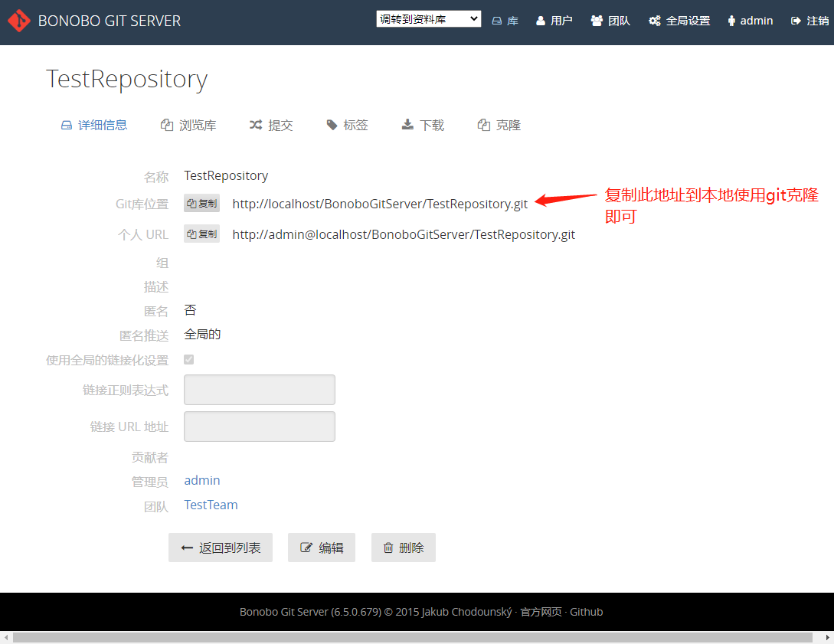Copy the Git repository URL with 复制 button
The image size is (834, 644).
(x=201, y=203)
